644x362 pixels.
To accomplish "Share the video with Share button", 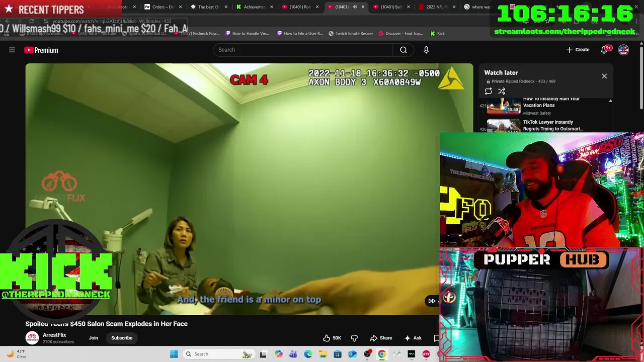I will click(x=381, y=338).
